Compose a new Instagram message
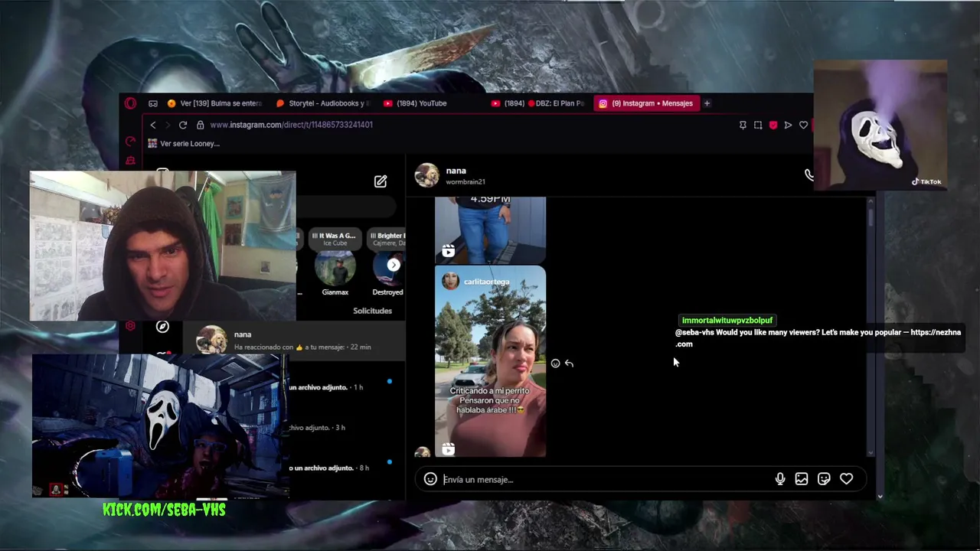Viewport: 980px width, 551px height. (381, 181)
